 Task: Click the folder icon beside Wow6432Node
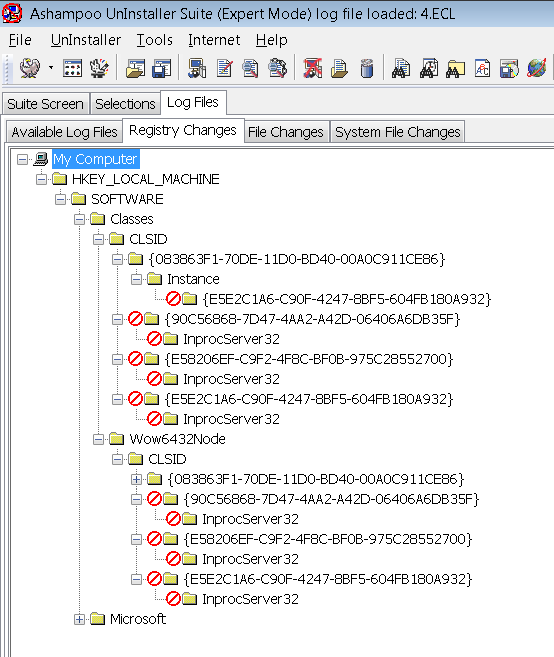pyautogui.click(x=116, y=439)
